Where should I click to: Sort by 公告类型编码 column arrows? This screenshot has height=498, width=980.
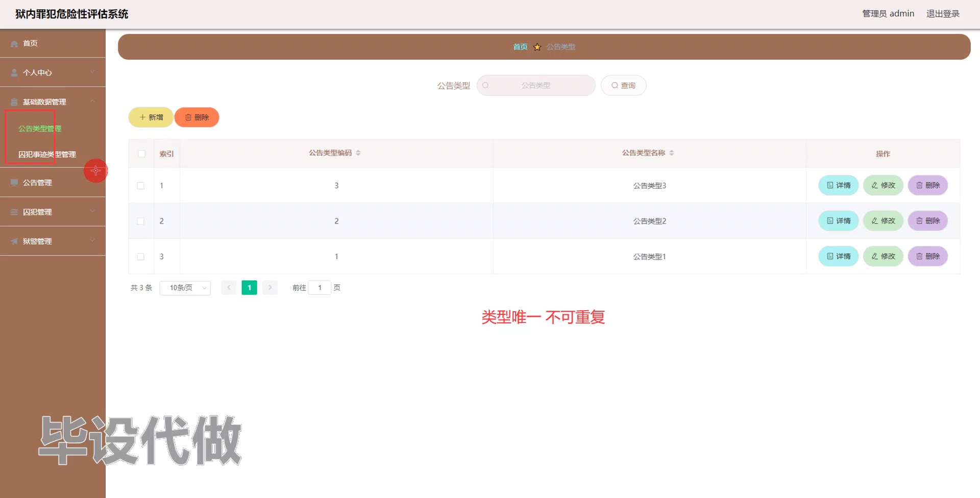click(358, 153)
